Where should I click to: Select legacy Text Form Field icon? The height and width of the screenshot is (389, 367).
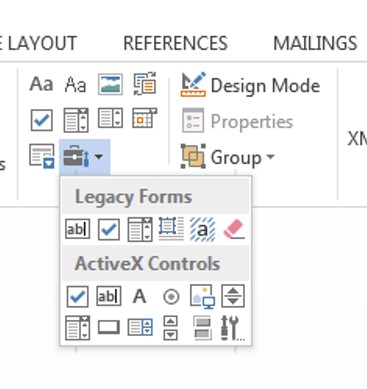[77, 229]
